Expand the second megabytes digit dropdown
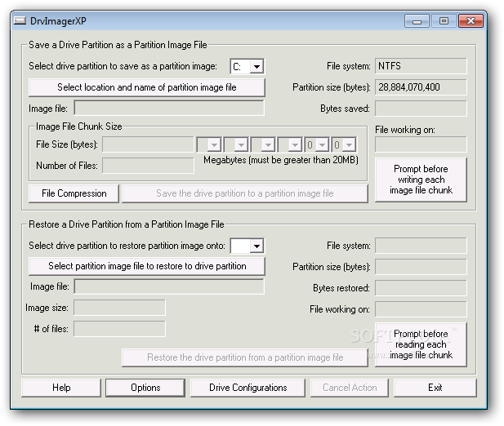This screenshot has width=504, height=426. point(241,144)
